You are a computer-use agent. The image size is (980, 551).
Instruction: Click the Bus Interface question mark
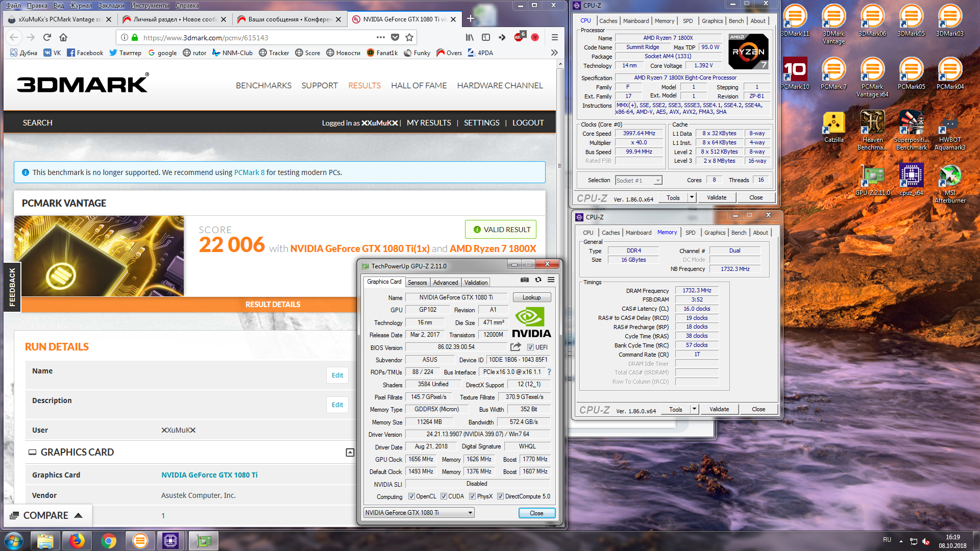click(x=549, y=372)
